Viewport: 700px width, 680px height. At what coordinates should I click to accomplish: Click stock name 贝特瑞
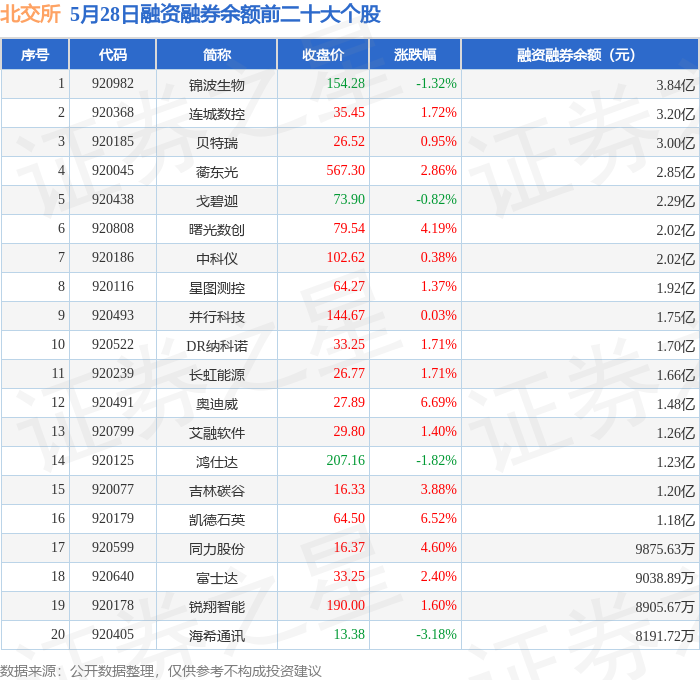point(217,143)
